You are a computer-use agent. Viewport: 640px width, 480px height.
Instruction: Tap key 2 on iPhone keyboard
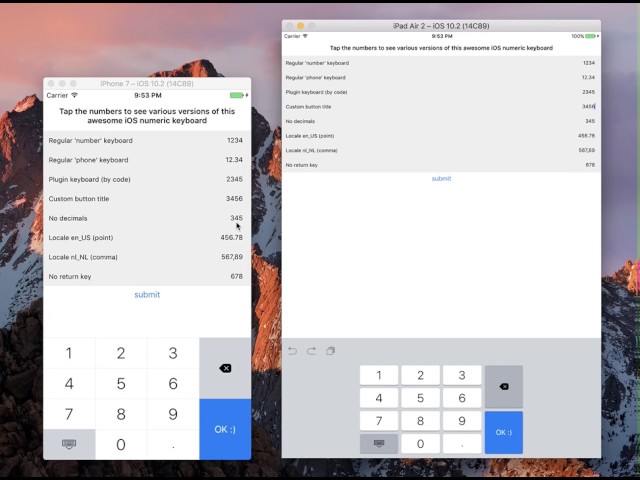tap(121, 353)
